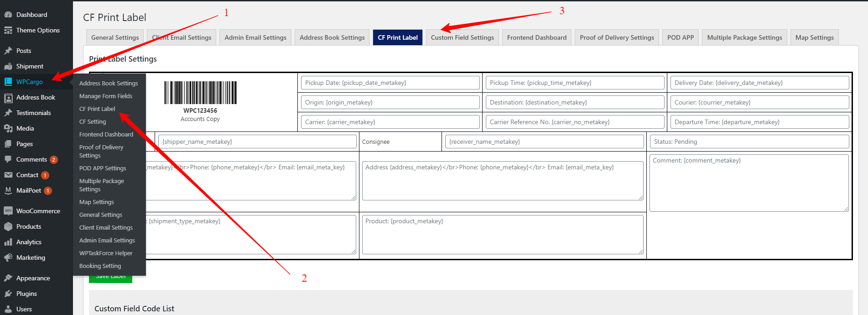Open Proof of Delivery Settings submenu item
The height and width of the screenshot is (315, 868).
[101, 151]
